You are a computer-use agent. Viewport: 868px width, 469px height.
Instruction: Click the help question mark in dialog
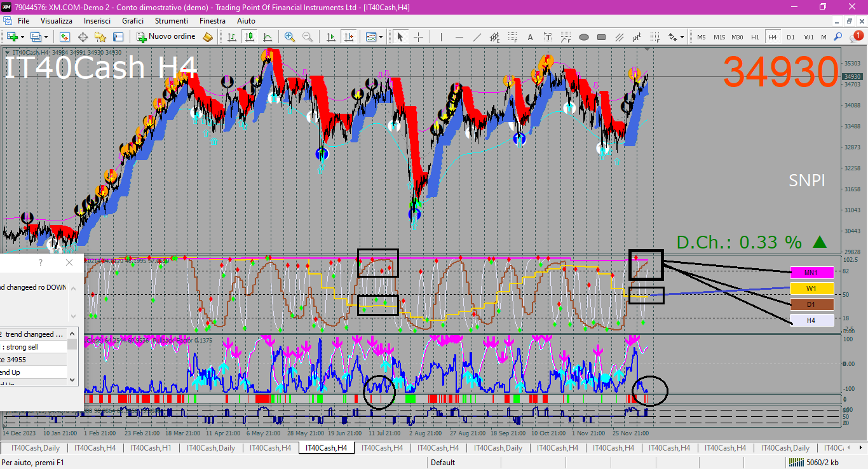click(x=41, y=262)
